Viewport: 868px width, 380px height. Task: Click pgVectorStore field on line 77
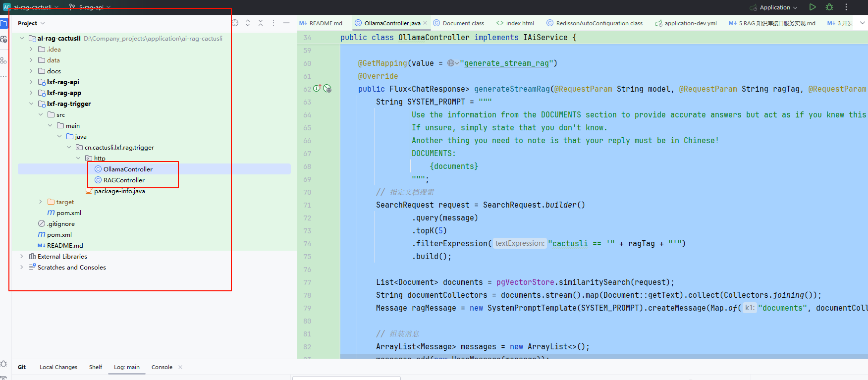pyautogui.click(x=525, y=282)
